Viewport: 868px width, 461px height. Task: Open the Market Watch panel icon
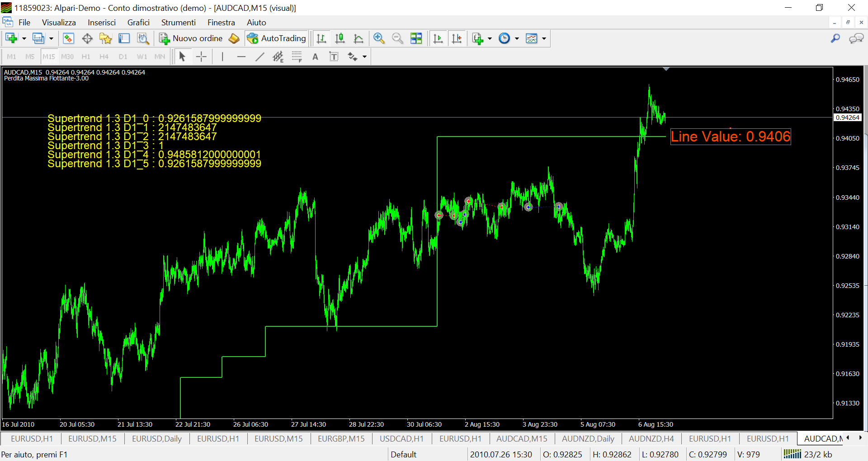click(x=68, y=38)
